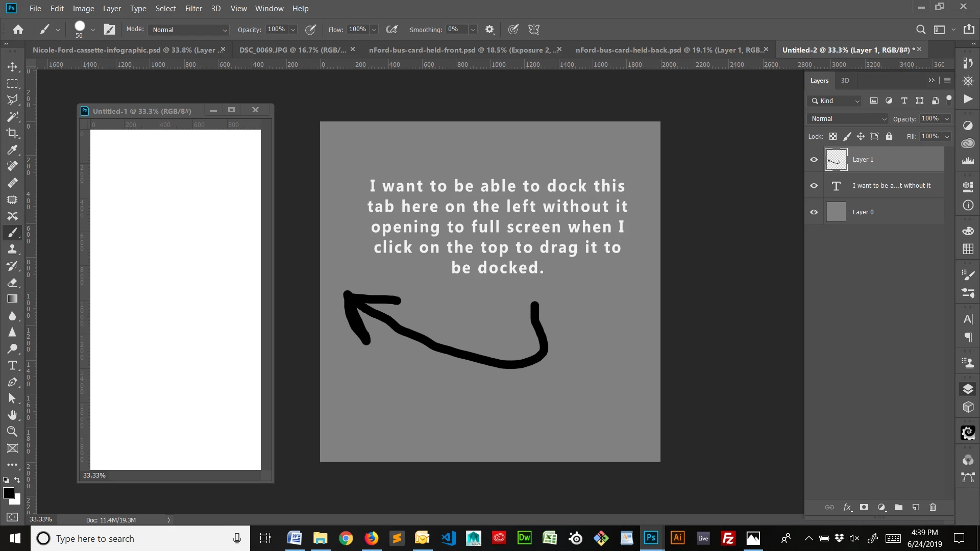Open the layer blend mode Normal dropdown

848,118
